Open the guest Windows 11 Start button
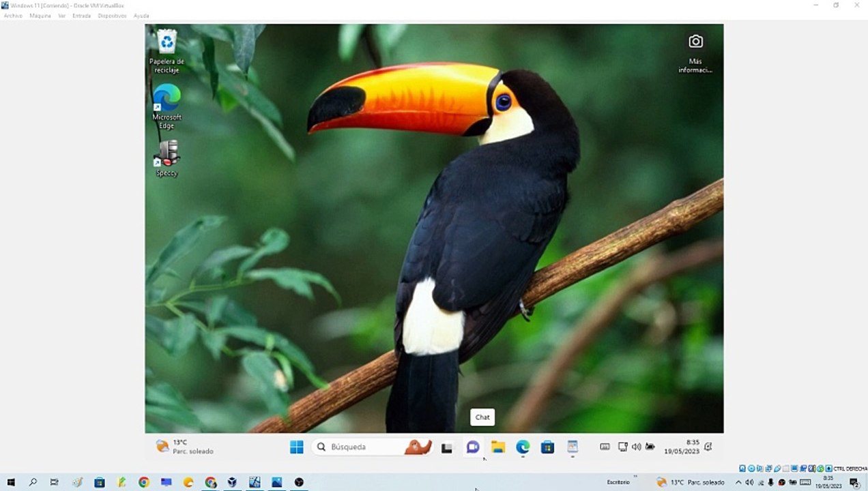This screenshot has width=868, height=491. click(x=297, y=447)
